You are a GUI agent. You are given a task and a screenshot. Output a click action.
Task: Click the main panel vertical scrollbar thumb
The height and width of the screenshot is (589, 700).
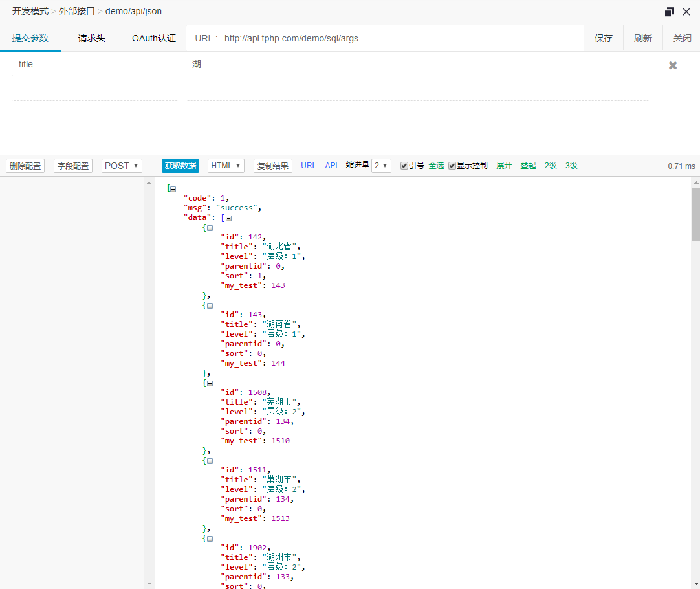pos(696,214)
